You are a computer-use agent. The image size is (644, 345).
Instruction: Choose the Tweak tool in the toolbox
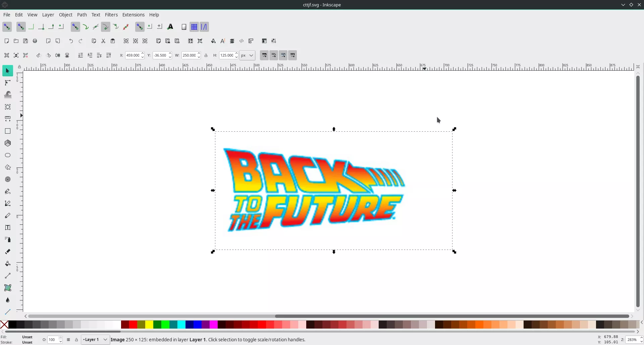point(8,95)
